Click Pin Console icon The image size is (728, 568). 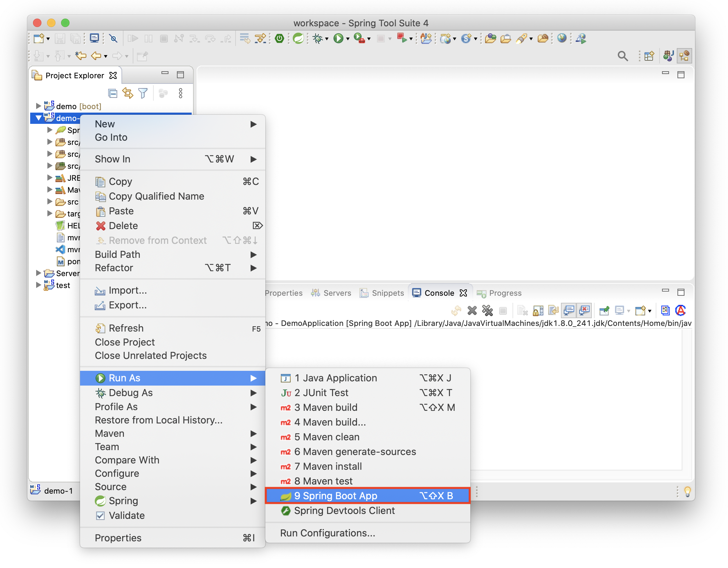pyautogui.click(x=604, y=310)
